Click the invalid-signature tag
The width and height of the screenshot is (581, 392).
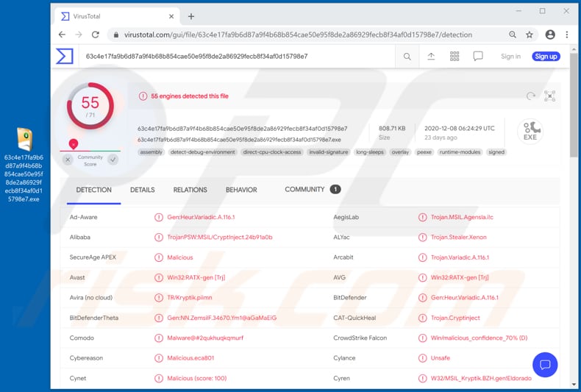click(329, 152)
